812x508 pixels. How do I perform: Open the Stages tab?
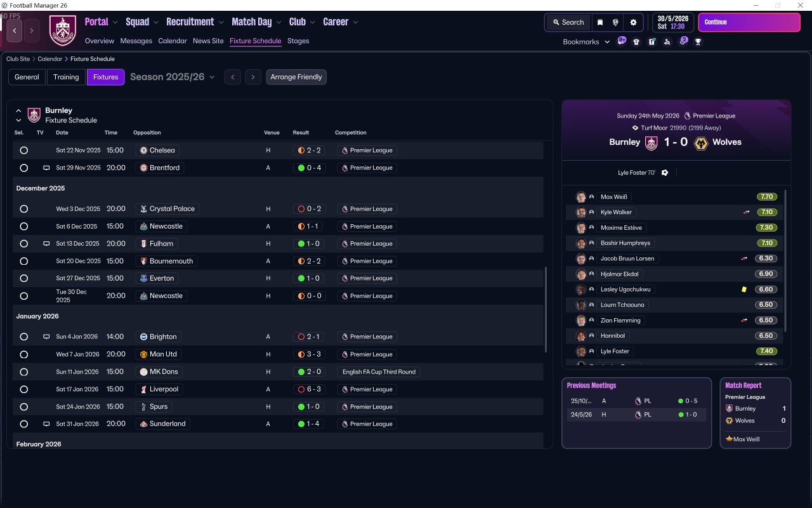coord(298,41)
